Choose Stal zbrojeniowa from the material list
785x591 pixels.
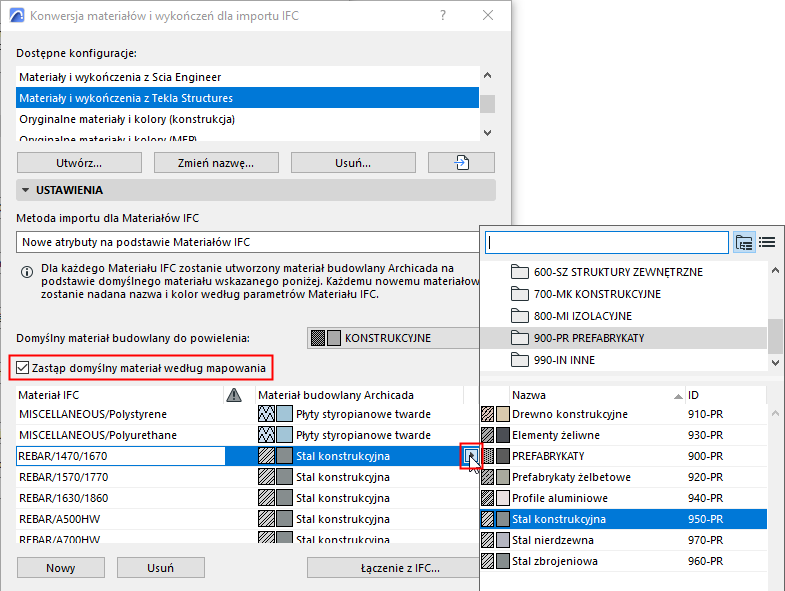[624, 561]
